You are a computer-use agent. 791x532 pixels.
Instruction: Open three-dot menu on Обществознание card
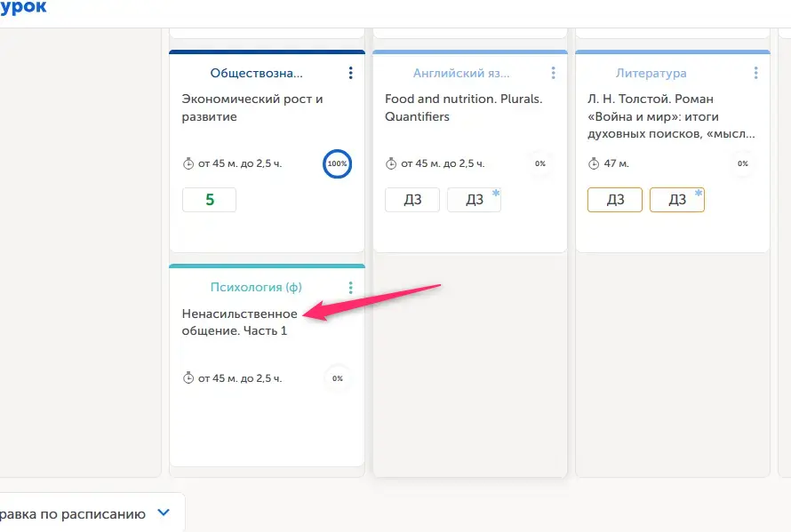coord(350,73)
